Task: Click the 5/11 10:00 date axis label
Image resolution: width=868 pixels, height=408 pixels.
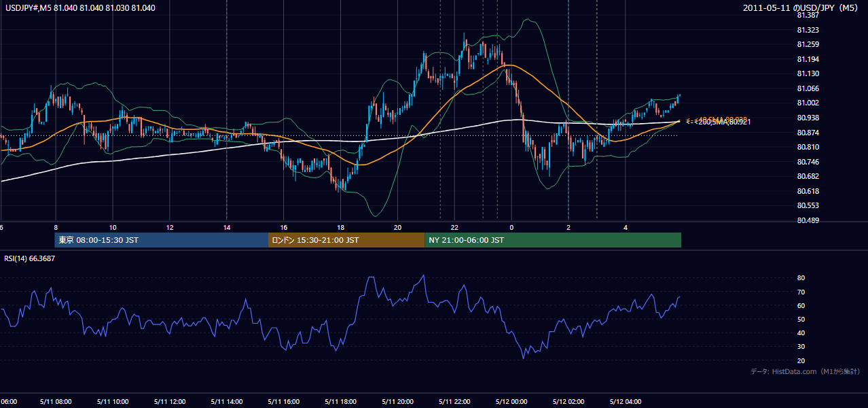Action: (x=113, y=402)
